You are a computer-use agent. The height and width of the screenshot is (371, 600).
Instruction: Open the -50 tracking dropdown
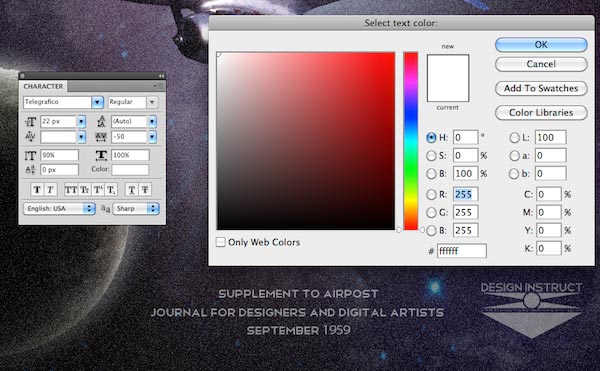tap(152, 137)
